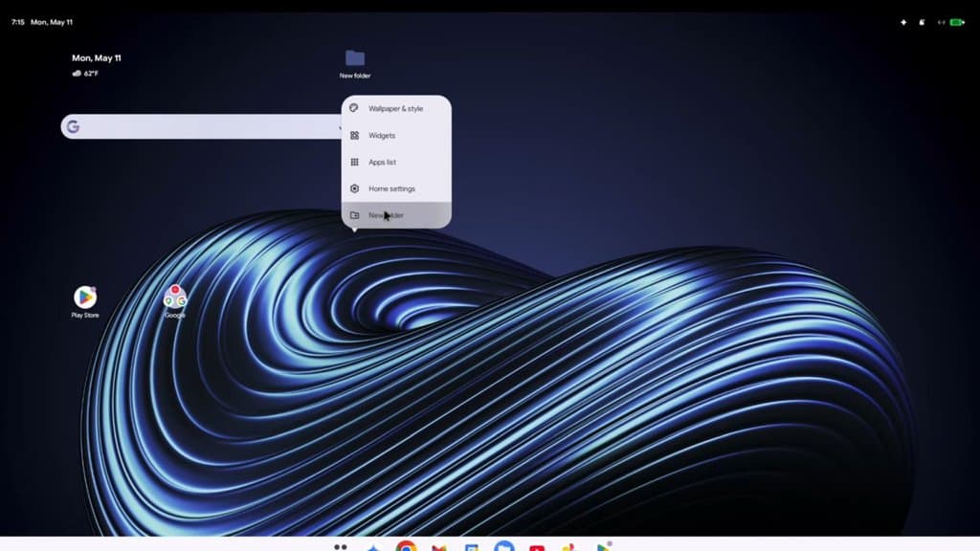
Task: Open Google Photos from the taskbar
Action: point(569,547)
